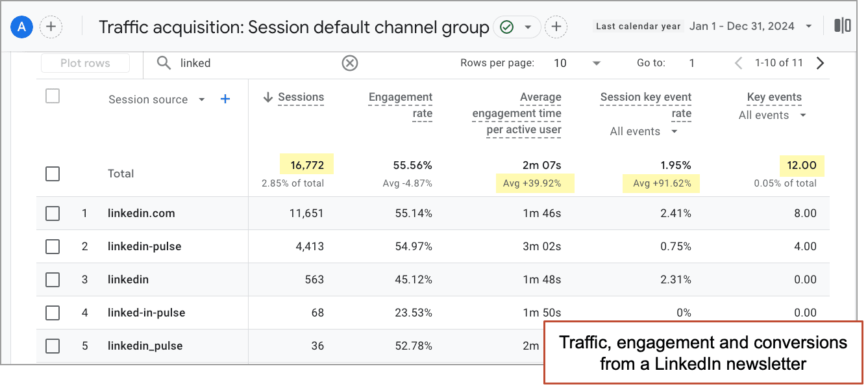Screen dimensions: 868x388
Task: Check the Total row checkbox
Action: [x=53, y=174]
